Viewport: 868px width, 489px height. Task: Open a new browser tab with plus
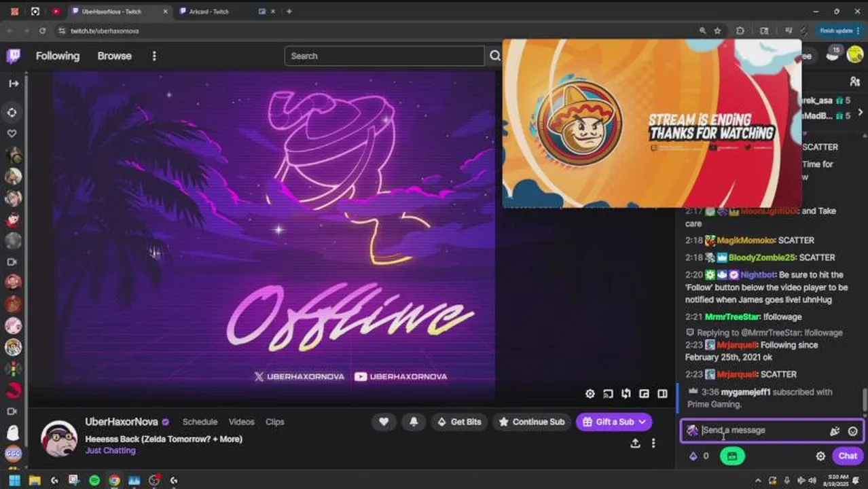289,12
